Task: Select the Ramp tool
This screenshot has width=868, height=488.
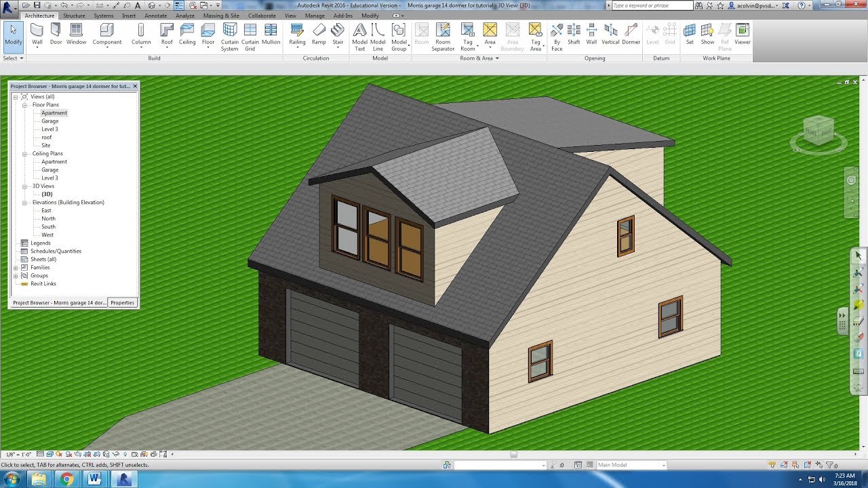Action: (x=319, y=34)
